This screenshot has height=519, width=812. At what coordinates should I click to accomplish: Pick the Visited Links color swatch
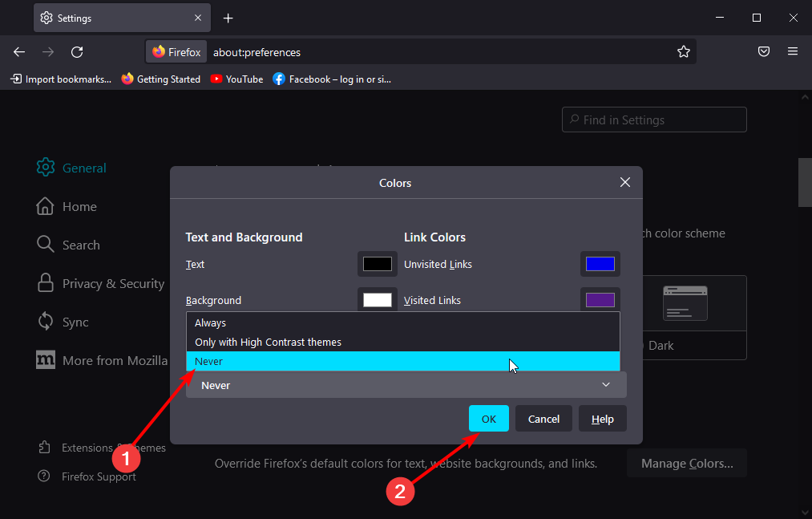pyautogui.click(x=600, y=300)
